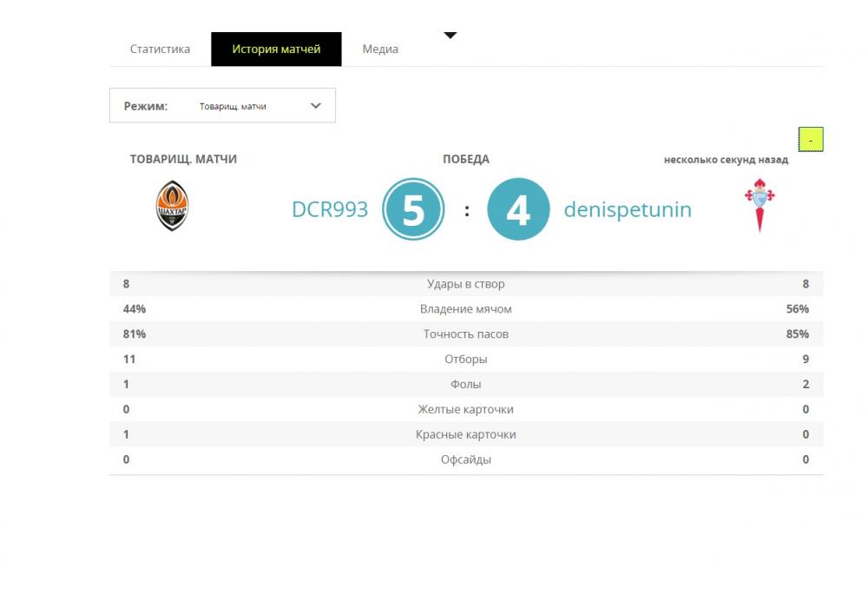Image resolution: width=868 pixels, height=608 pixels.
Task: Open the Режим mode dropdown
Action: [x=222, y=106]
